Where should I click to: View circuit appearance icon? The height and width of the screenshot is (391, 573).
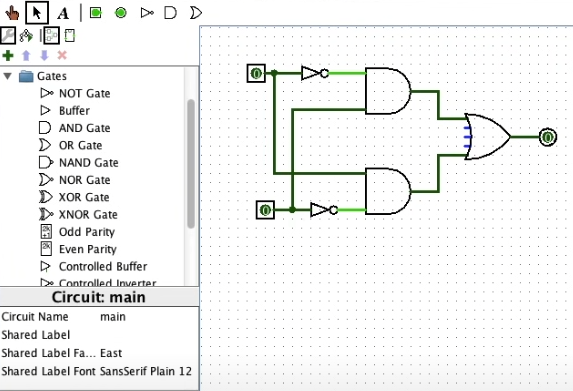click(x=69, y=36)
